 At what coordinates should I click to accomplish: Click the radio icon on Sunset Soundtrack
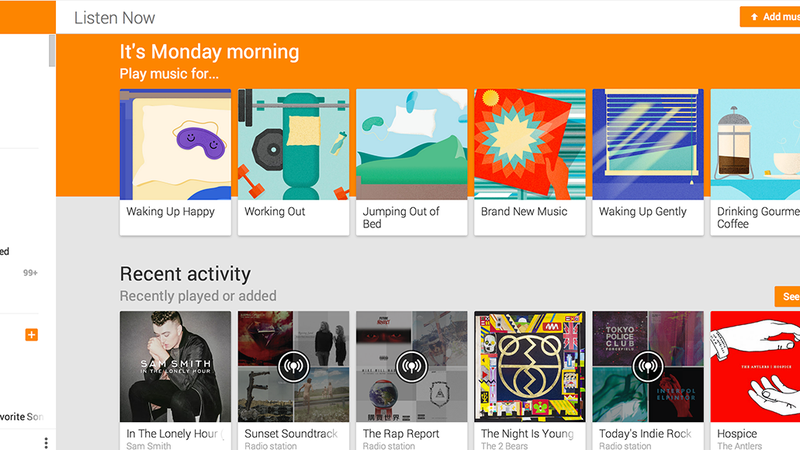[x=293, y=366]
